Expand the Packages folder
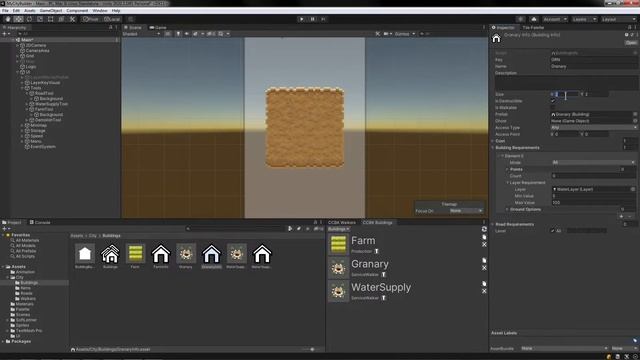The width and height of the screenshot is (640, 360). [3, 341]
